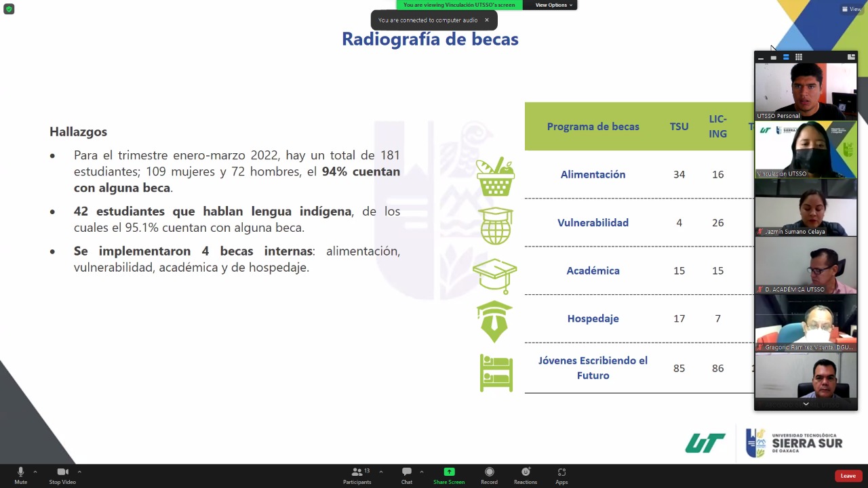Open the Apps panel
868x488 pixels.
pyautogui.click(x=561, y=475)
